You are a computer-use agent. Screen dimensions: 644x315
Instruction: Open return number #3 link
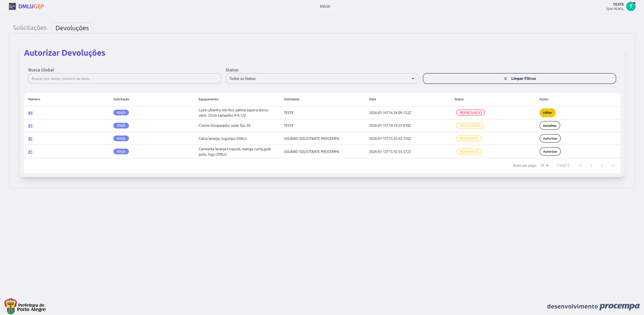point(30,126)
